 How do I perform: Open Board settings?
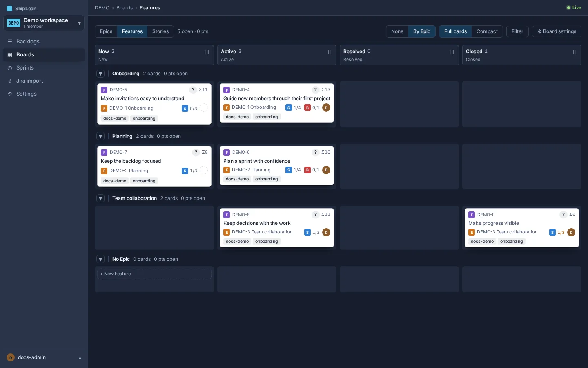pos(557,31)
